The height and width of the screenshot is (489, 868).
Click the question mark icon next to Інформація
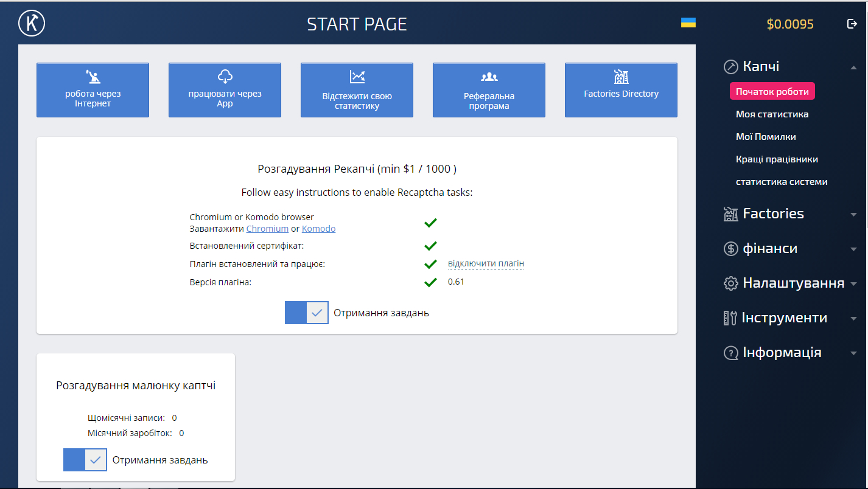coord(730,353)
